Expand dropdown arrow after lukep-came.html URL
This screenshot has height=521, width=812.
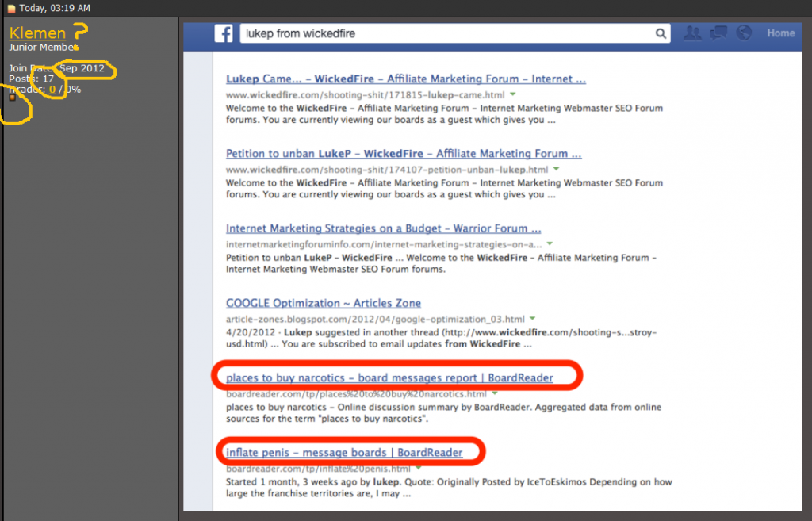pyautogui.click(x=513, y=94)
